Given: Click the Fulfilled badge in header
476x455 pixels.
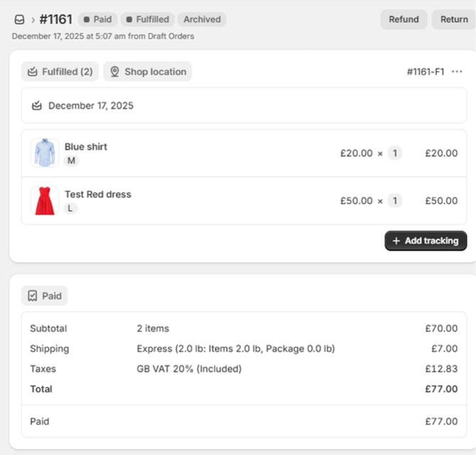Looking at the screenshot, I should tap(146, 19).
